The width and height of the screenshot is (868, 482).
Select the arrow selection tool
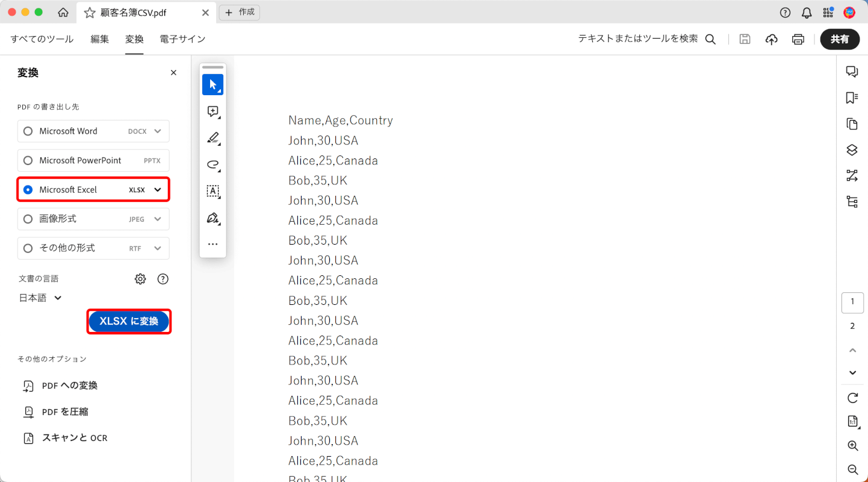[x=212, y=85]
